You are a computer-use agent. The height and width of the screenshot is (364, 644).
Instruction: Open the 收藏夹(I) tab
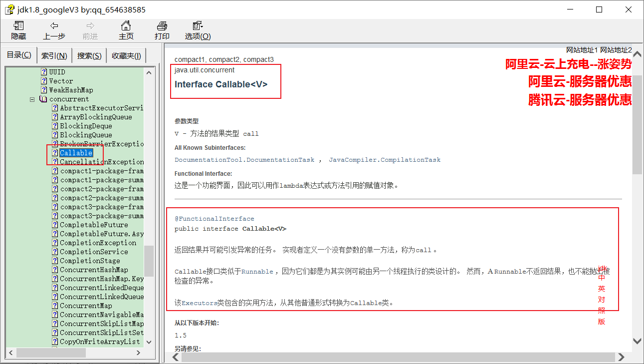coord(126,56)
